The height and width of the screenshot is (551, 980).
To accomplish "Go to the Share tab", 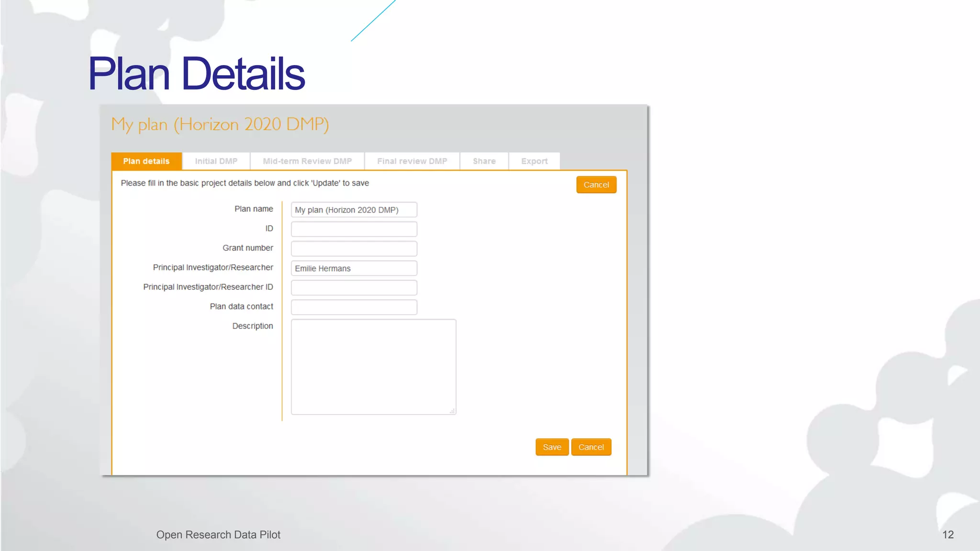I will 484,161.
